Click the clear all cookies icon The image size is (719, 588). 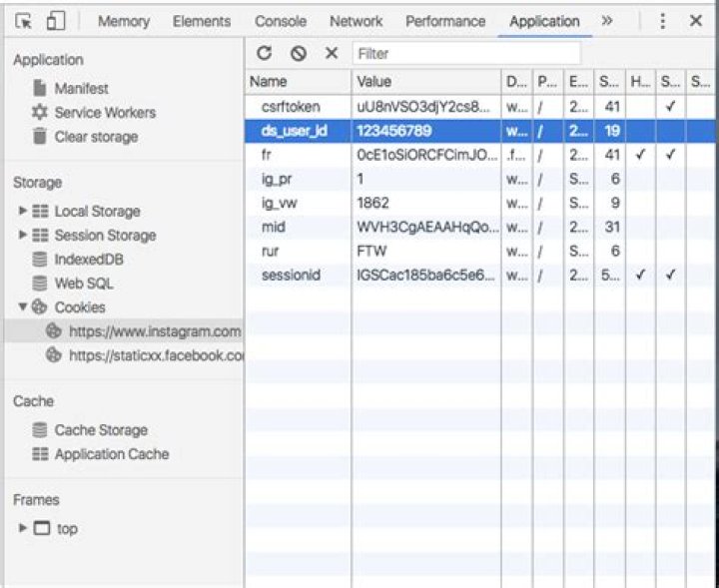tap(298, 54)
